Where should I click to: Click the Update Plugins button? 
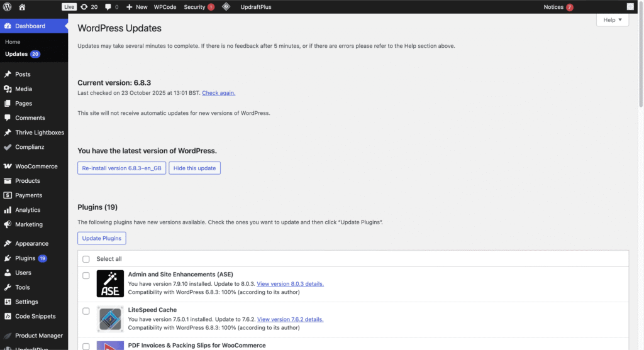coord(102,238)
